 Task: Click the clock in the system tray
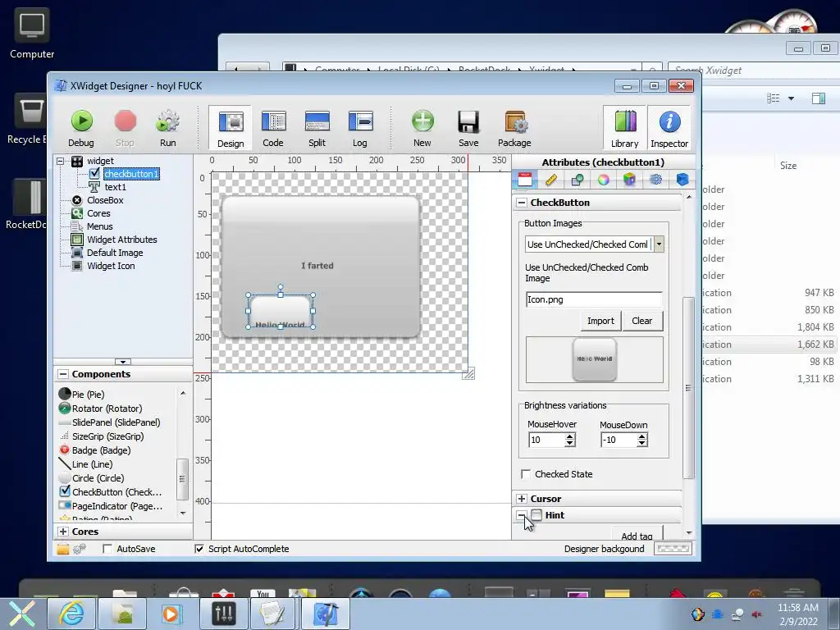click(797, 614)
